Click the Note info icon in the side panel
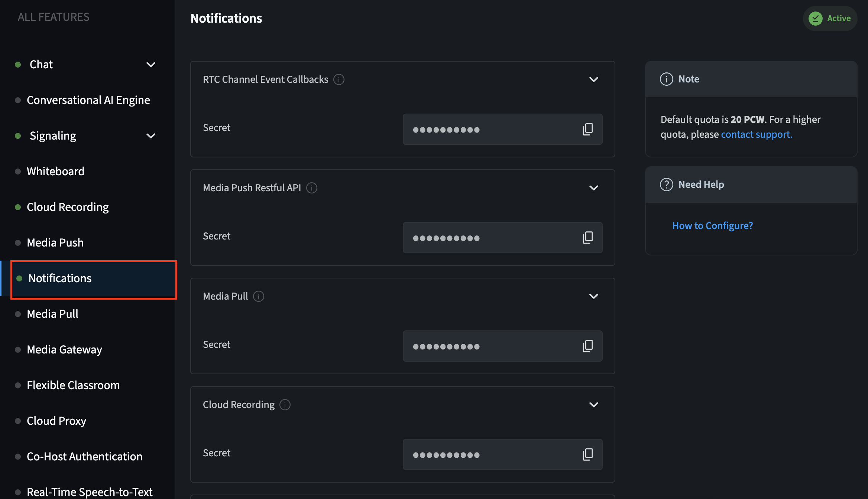The width and height of the screenshot is (868, 499). point(666,79)
